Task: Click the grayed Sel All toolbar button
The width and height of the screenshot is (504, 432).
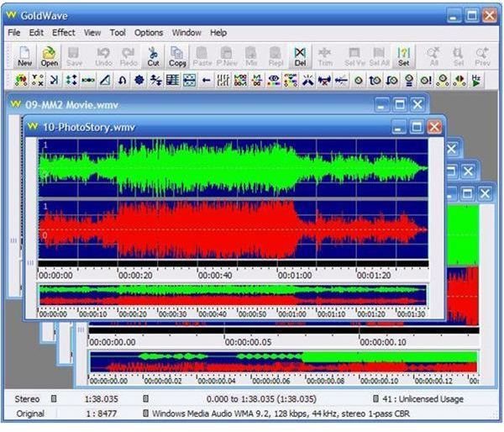Action: point(380,56)
